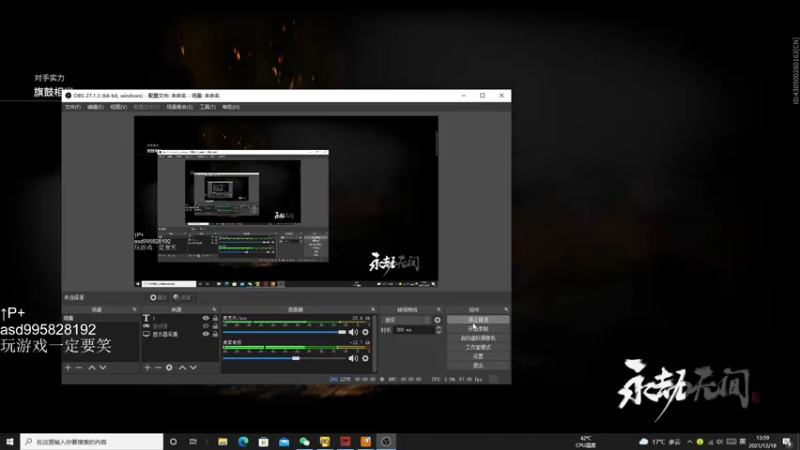Click the transition duration input field

coord(414,330)
